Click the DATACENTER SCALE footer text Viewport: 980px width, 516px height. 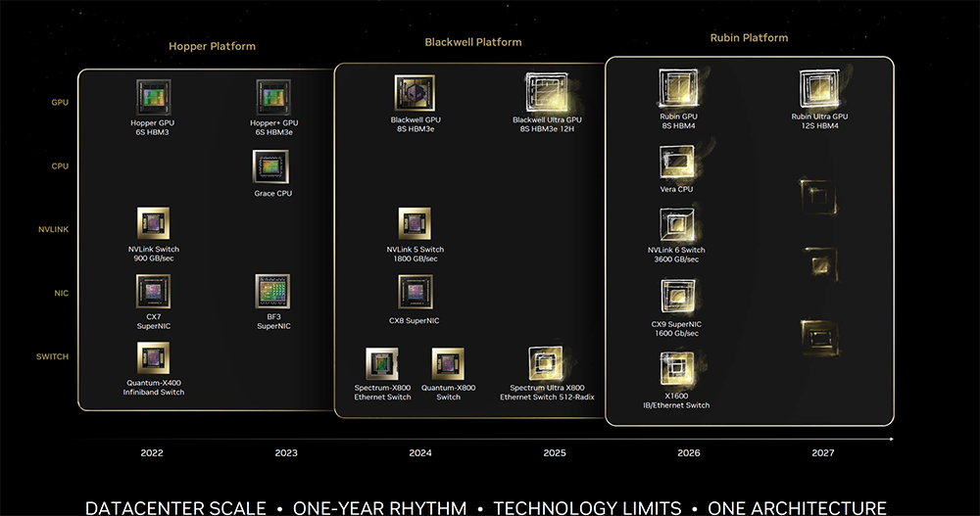click(175, 508)
